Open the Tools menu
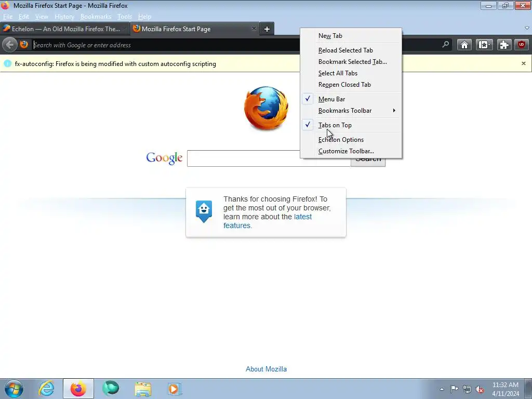The width and height of the screenshot is (532, 399). [x=125, y=17]
